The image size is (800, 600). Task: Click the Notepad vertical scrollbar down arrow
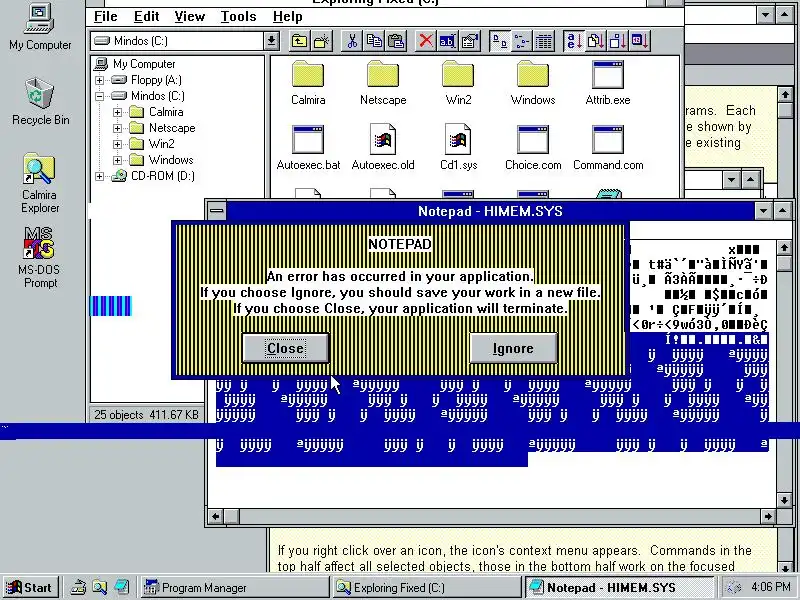784,500
